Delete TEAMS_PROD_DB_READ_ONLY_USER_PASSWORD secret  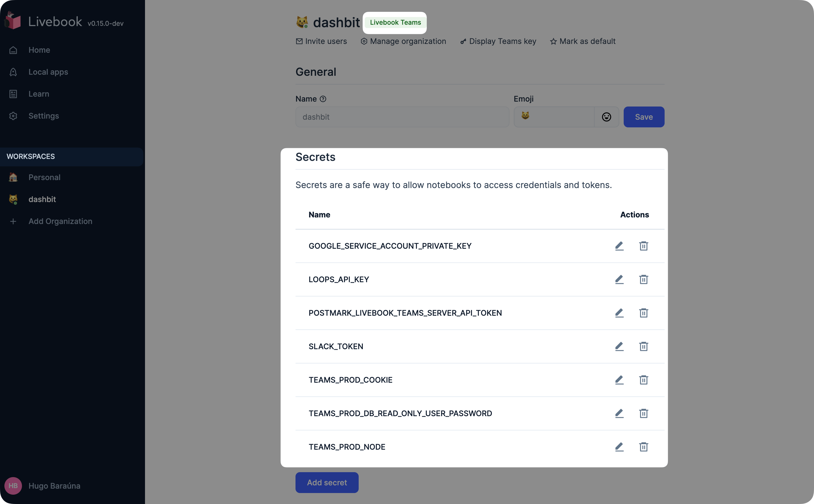[x=643, y=413]
